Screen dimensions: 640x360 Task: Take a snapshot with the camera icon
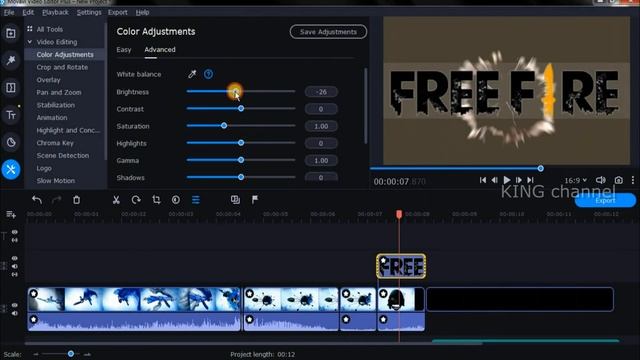(x=619, y=180)
